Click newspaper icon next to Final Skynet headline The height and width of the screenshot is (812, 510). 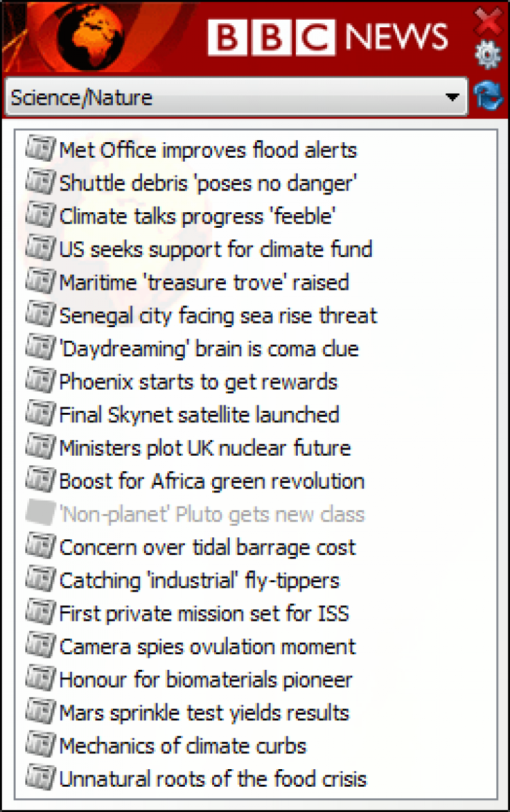click(40, 413)
